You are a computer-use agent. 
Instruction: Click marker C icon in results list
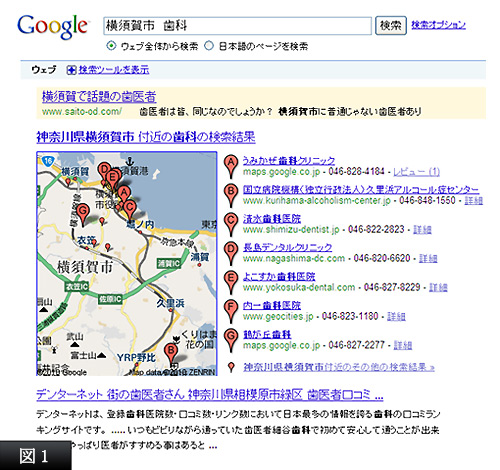tap(231, 225)
